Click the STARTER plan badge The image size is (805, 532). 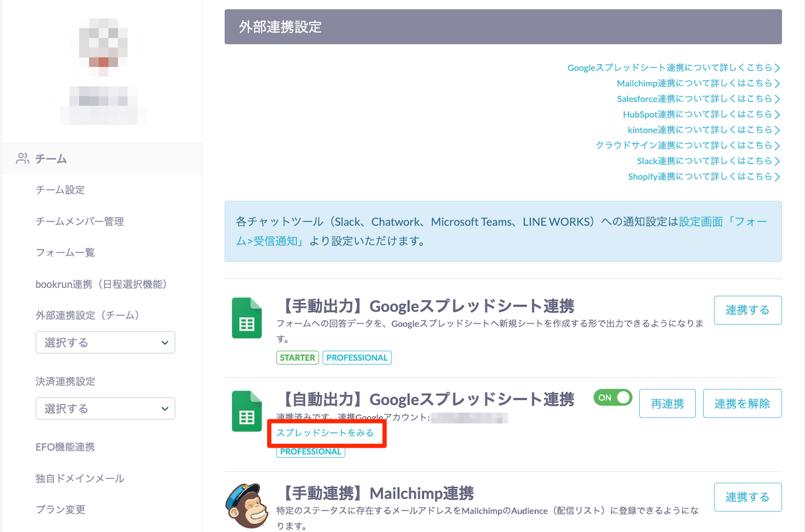tap(298, 358)
